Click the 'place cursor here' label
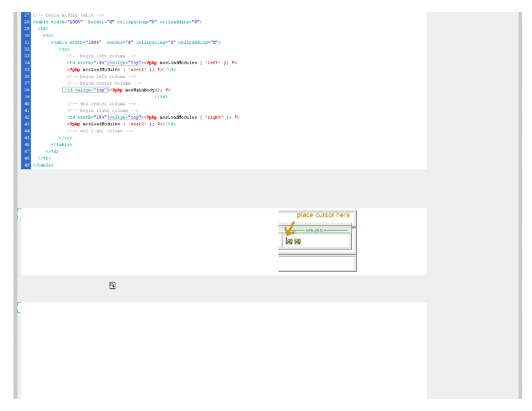The width and height of the screenshot is (532, 411). coord(323,215)
